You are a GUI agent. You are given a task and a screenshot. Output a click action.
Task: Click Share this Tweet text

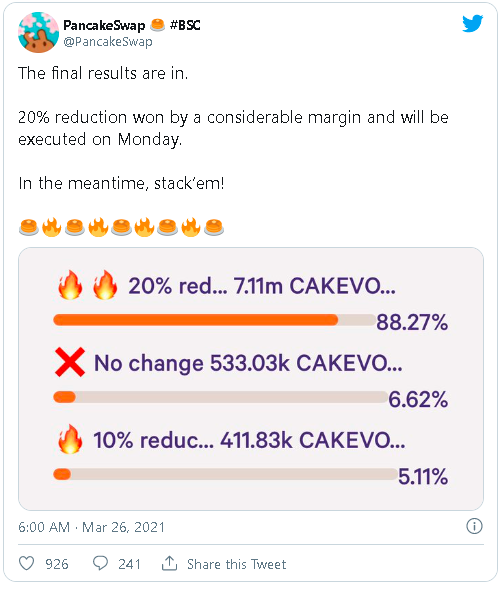click(237, 564)
